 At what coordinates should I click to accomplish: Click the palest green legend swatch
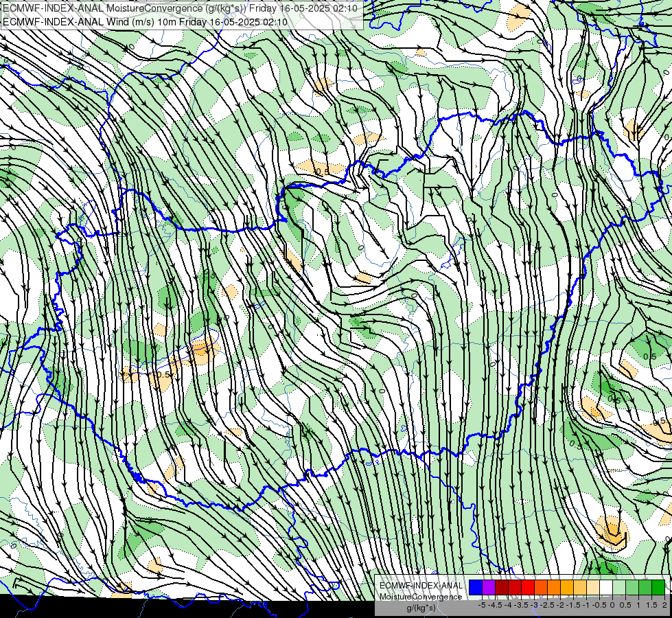[x=619, y=588]
